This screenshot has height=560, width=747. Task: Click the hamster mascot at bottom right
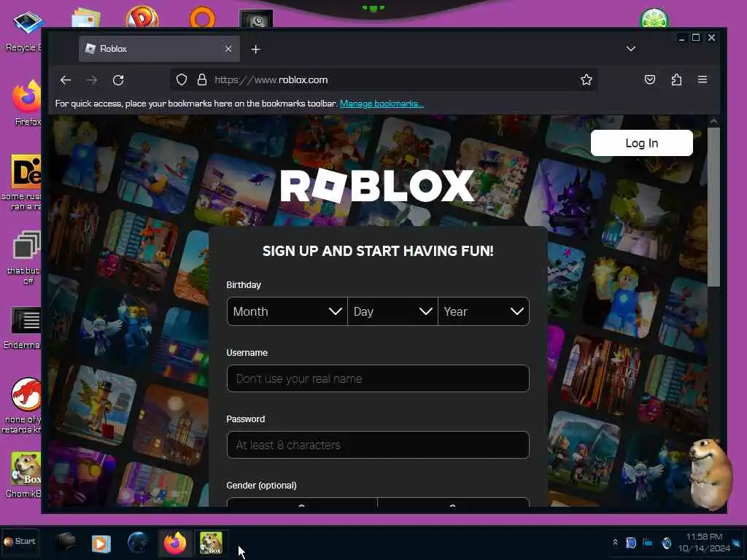(x=711, y=472)
